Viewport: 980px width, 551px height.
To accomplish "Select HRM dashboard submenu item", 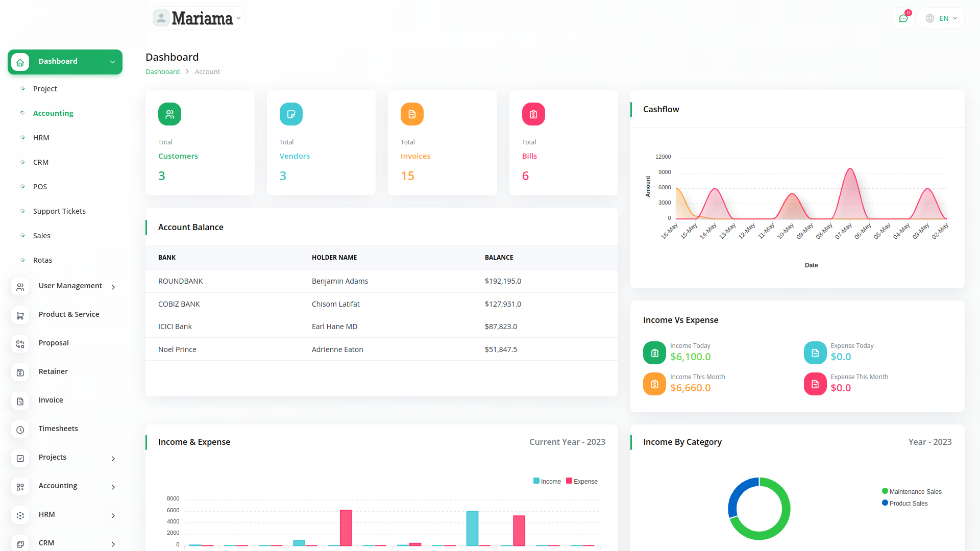I will pos(41,138).
